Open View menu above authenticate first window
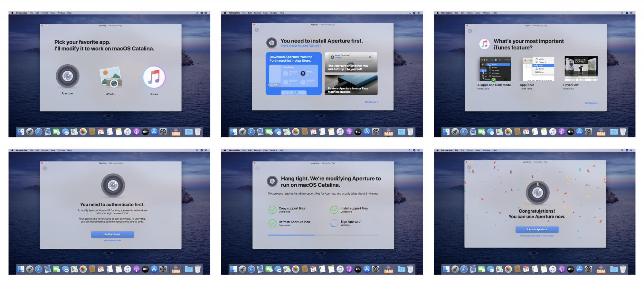Image resolution: width=644 pixels, height=286 pixels. point(53,150)
